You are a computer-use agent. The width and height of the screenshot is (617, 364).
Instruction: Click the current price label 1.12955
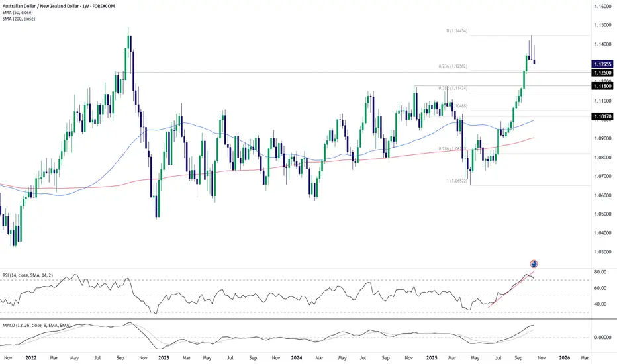pyautogui.click(x=603, y=64)
